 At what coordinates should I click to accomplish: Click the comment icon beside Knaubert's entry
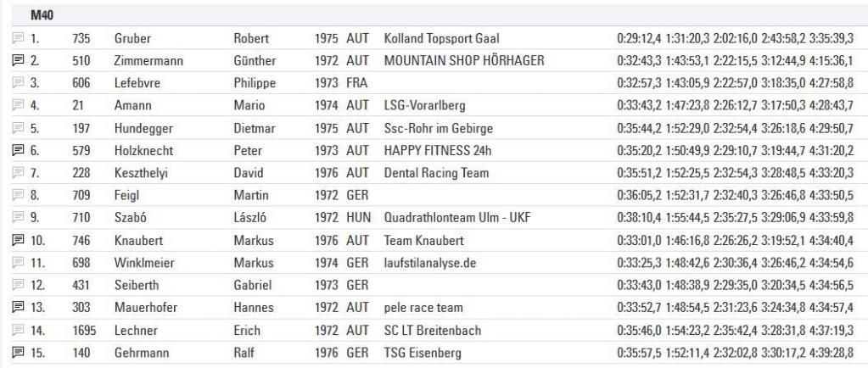(17, 241)
